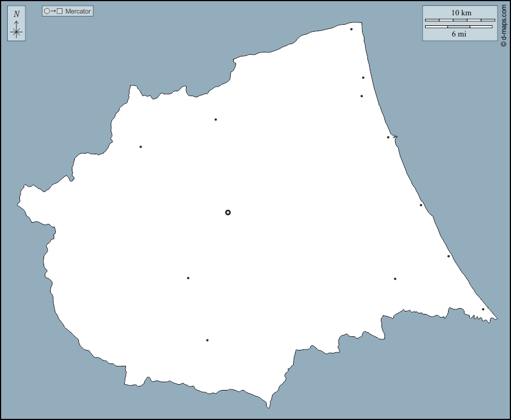Click the southernmost city dot on the map
The height and width of the screenshot is (420, 511).
tap(207, 340)
